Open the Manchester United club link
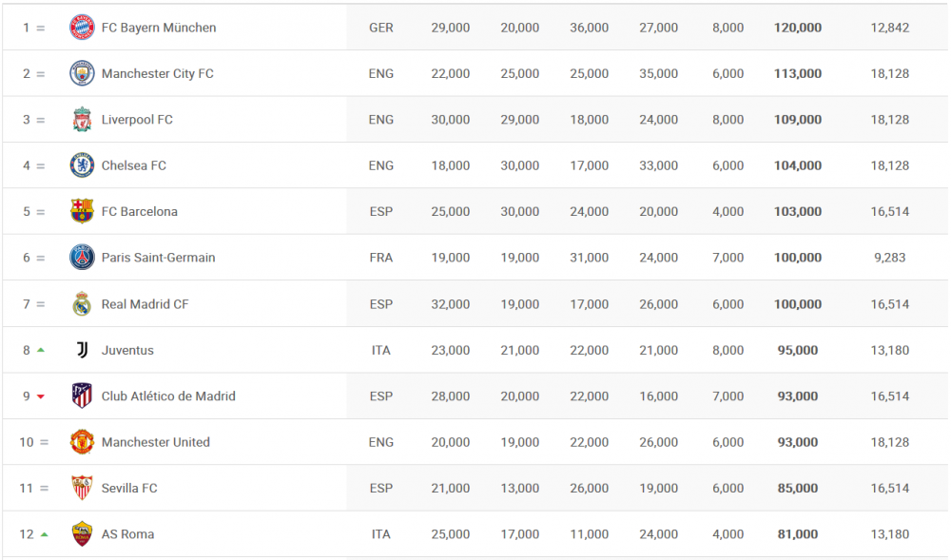The height and width of the screenshot is (560, 951). pos(156,442)
